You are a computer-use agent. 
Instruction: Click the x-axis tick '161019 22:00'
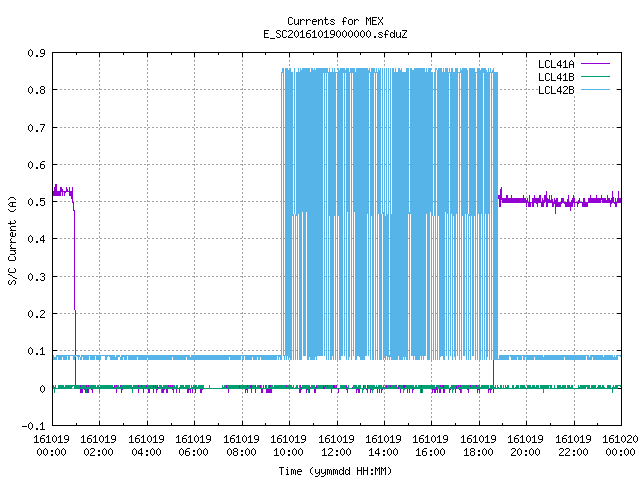click(x=573, y=446)
